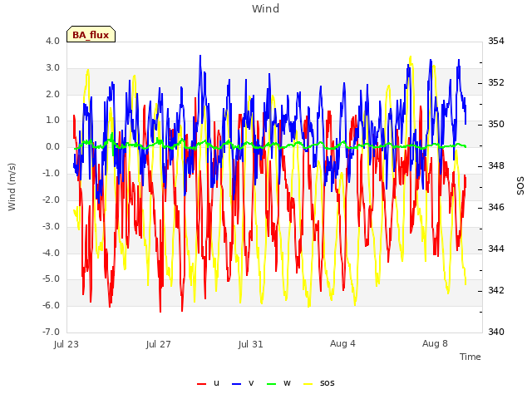Click the BA_flux annotation label
The height and width of the screenshot is (399, 532).
[91, 34]
